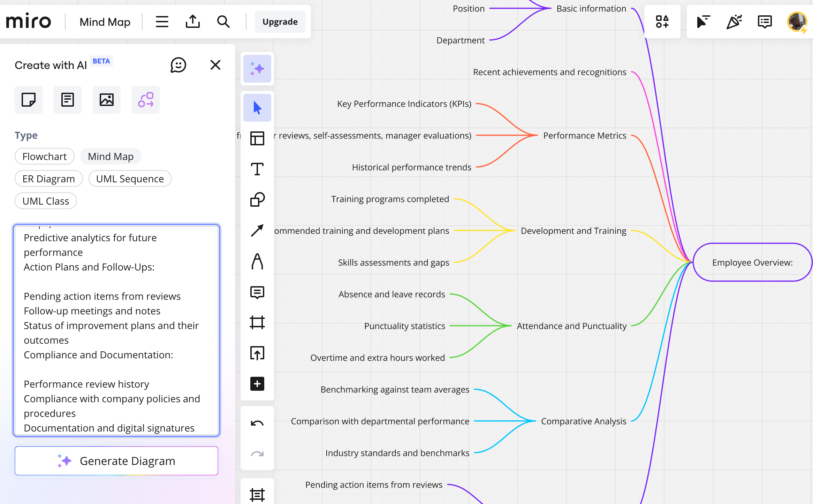
Task: Click the Upgrade button
Action: click(x=280, y=22)
